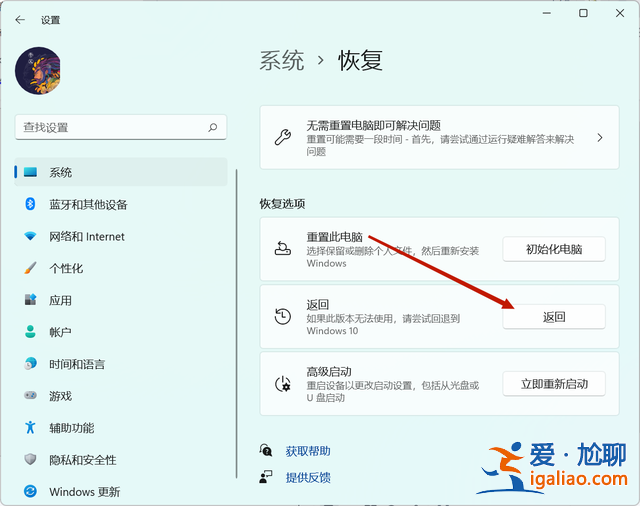Click the 高级启动 power gear icon
Viewport: 640px width, 506px height.
point(282,384)
